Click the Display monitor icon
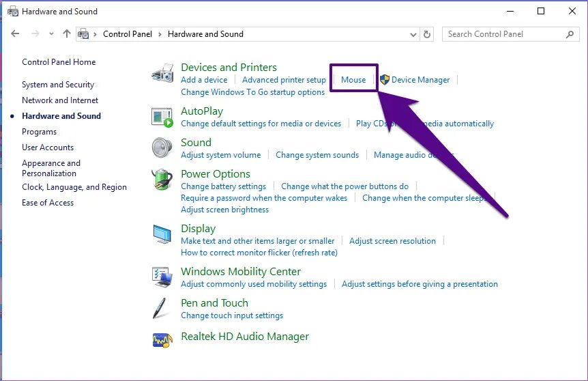Viewport: 588px width, 381px height. pyautogui.click(x=162, y=234)
